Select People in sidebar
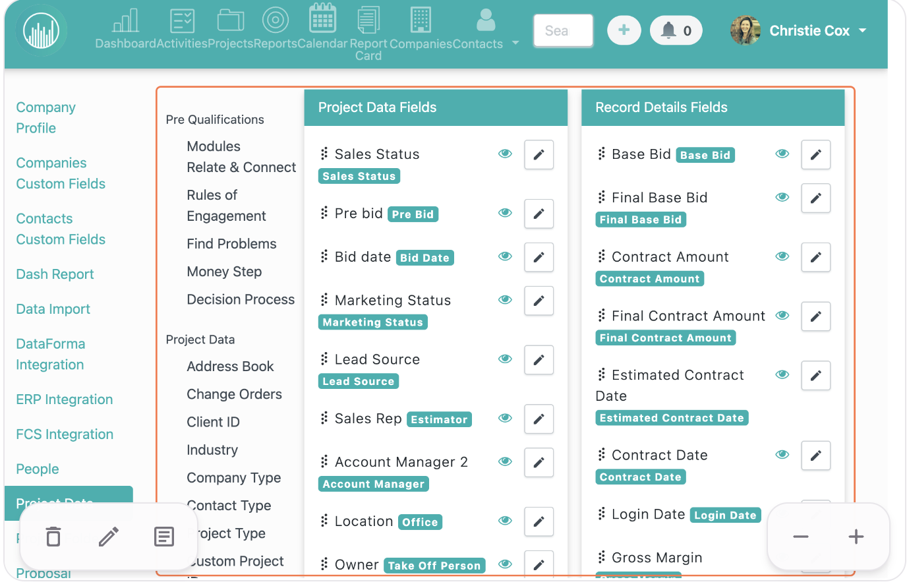The height and width of the screenshot is (588, 907). click(x=38, y=469)
